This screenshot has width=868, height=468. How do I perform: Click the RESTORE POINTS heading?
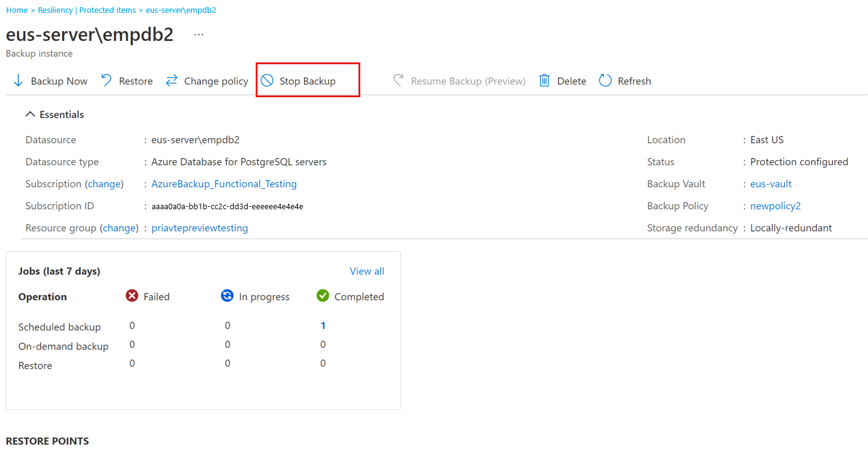[x=47, y=441]
